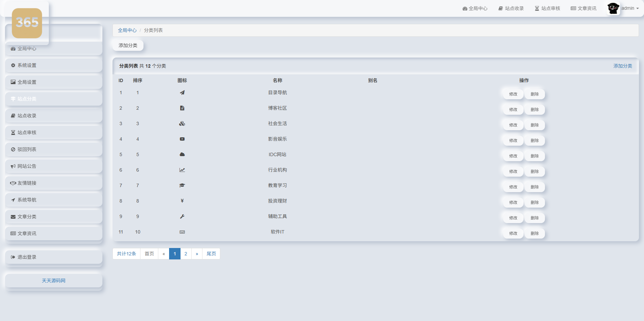The image size is (644, 321).
Task: Click the wrench icon for 辅助工具
Action: pyautogui.click(x=182, y=216)
